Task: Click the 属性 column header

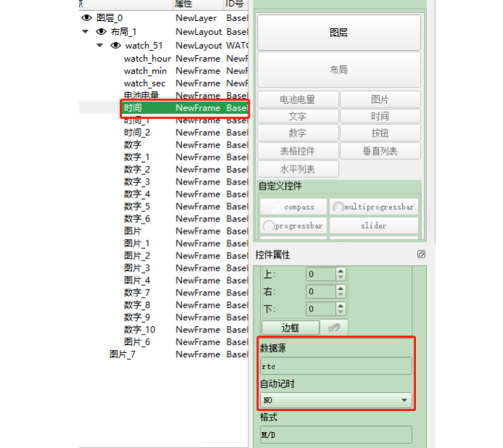Action: (198, 4)
